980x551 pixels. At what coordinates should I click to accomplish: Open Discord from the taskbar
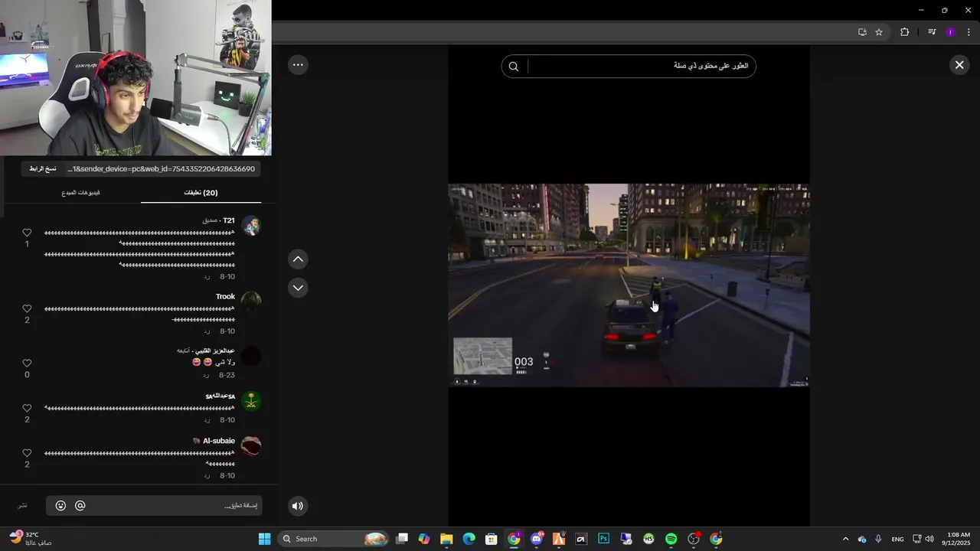point(536,539)
